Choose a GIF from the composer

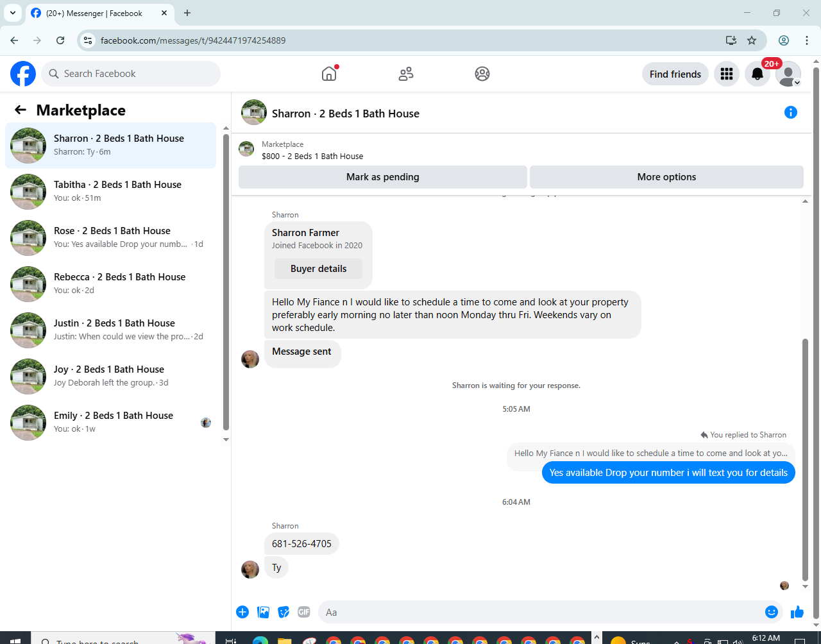[x=304, y=612]
